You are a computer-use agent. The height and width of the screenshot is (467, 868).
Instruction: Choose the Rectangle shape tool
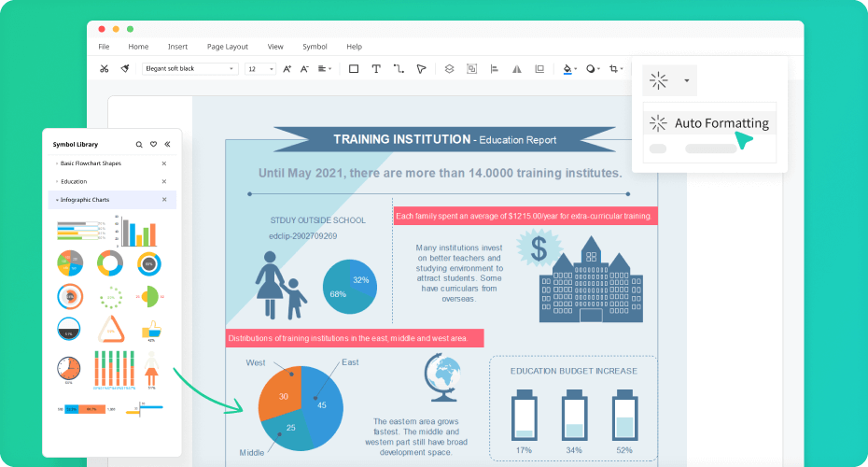(x=354, y=68)
